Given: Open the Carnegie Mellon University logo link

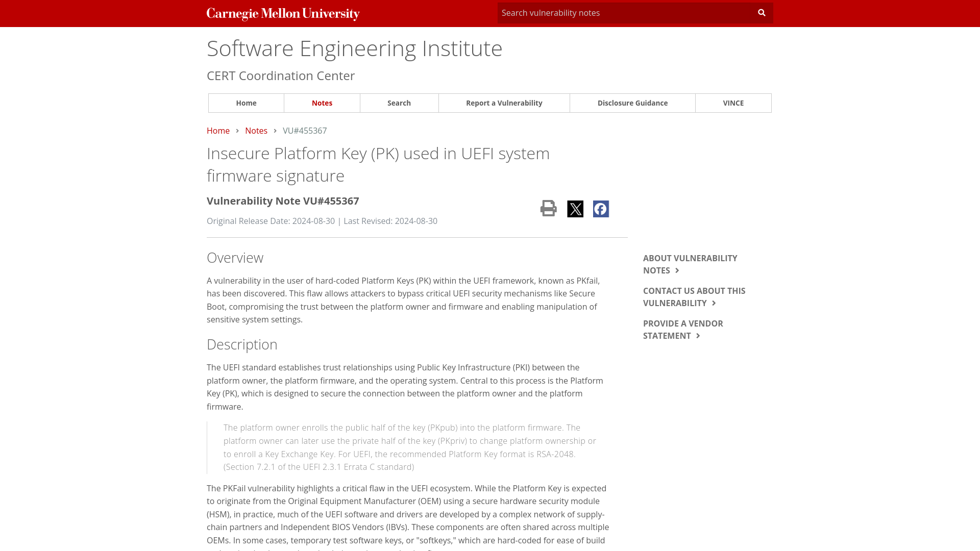Looking at the screenshot, I should [283, 14].
